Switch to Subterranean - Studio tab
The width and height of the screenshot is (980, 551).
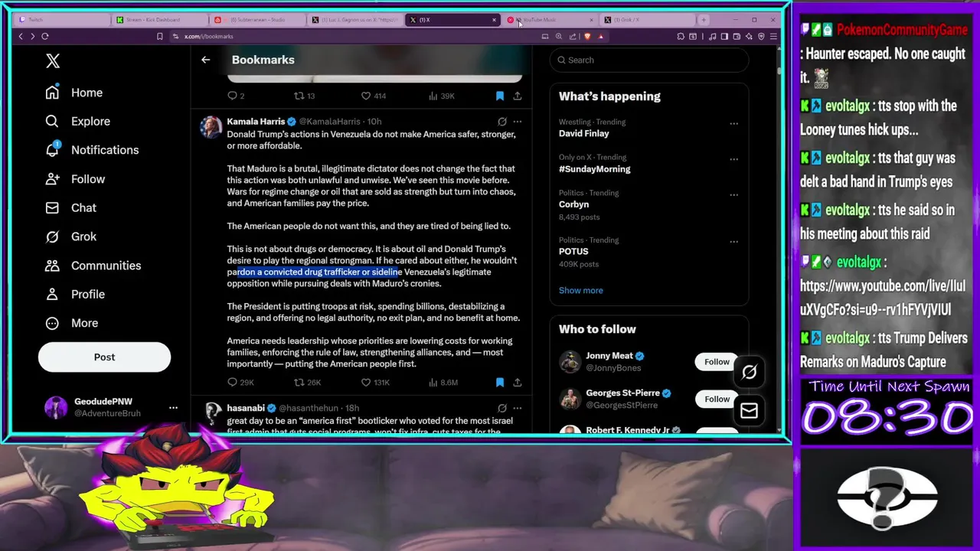[x=257, y=20]
